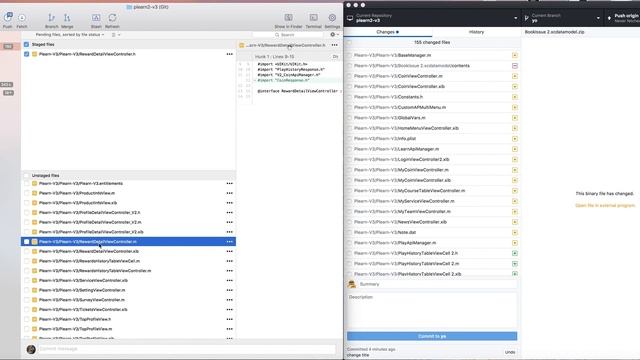Click the user avatar in SourceTree commit bar
This screenshot has height=360, width=640.
pyautogui.click(x=31, y=349)
